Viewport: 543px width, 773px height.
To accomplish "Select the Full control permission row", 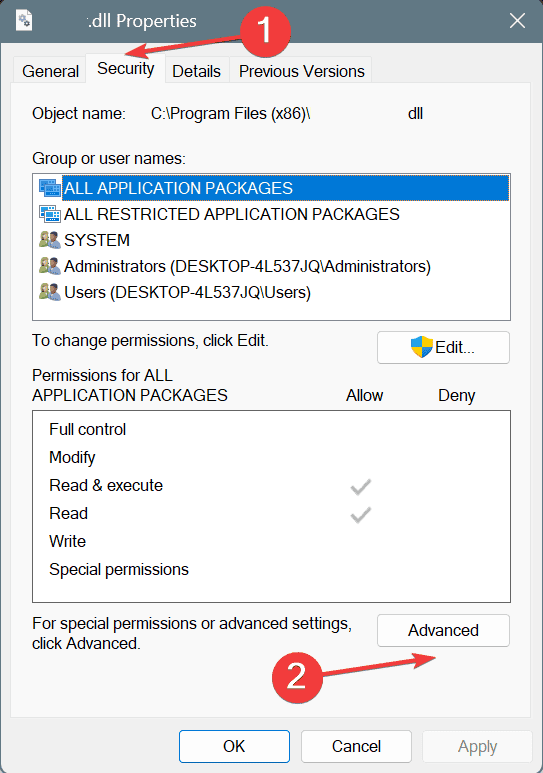I will [x=271, y=429].
